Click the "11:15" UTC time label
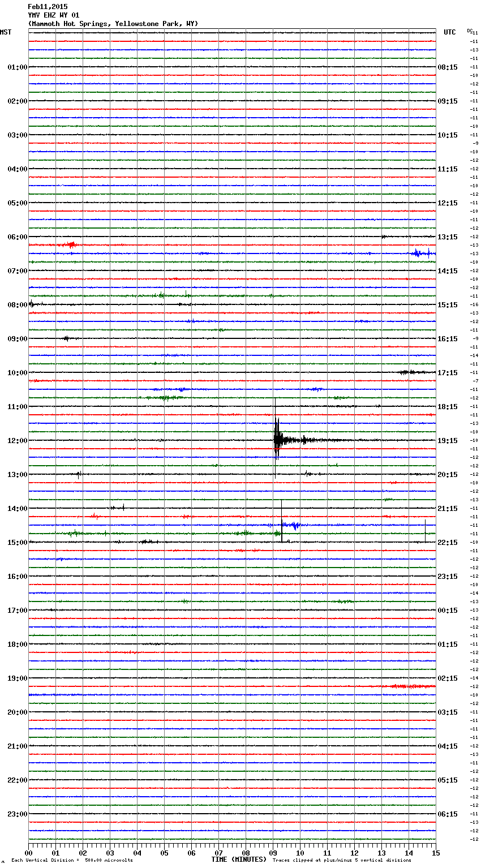Image resolution: width=481 pixels, height=868 pixels. coord(448,169)
